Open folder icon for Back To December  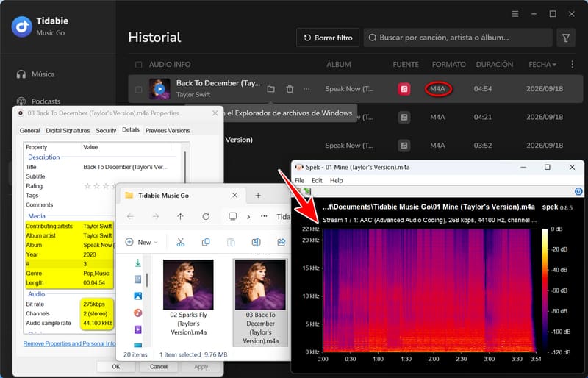pyautogui.click(x=270, y=89)
